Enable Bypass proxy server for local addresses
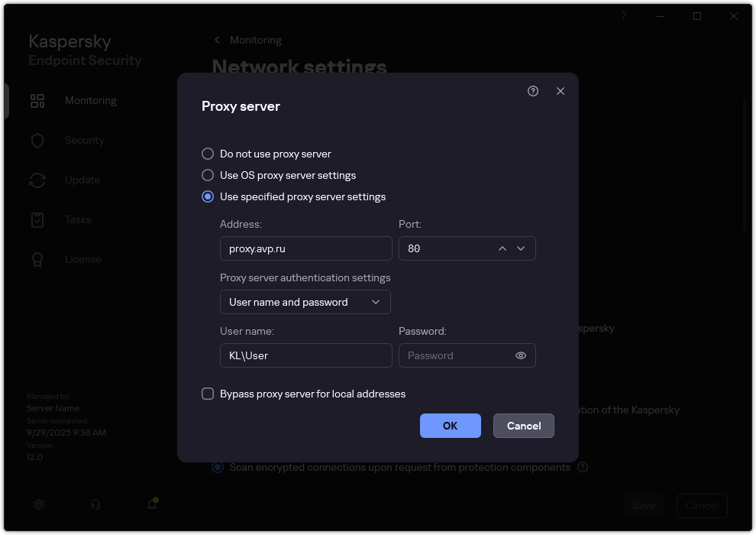This screenshot has width=756, height=535. click(207, 394)
